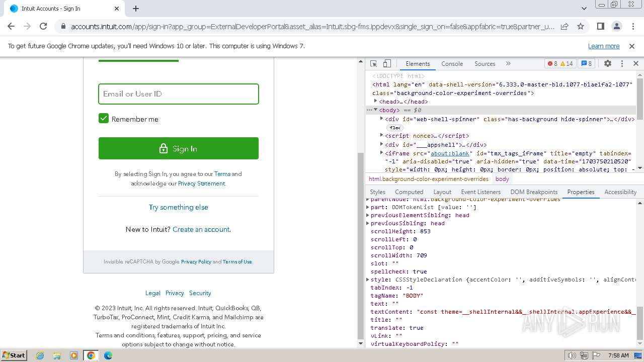Expand the part DOMTokenList property
The height and width of the screenshot is (362, 644).
point(368,207)
